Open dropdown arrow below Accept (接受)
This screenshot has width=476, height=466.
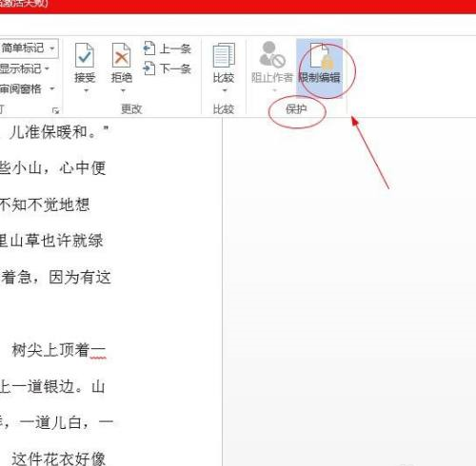tap(86, 91)
